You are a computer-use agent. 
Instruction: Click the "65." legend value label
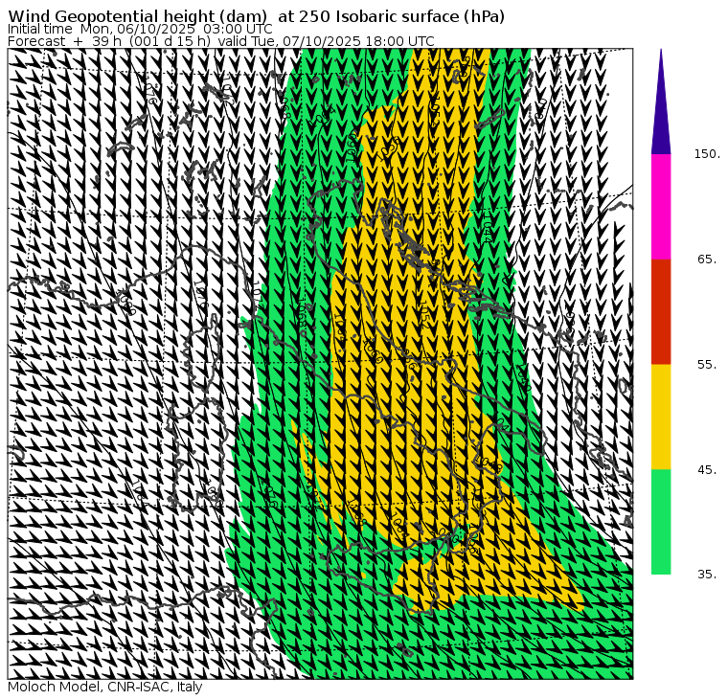(x=707, y=260)
